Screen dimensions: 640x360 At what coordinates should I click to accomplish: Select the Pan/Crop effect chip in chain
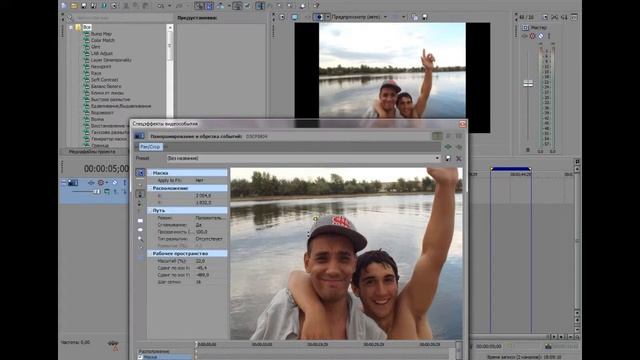[x=150, y=147]
